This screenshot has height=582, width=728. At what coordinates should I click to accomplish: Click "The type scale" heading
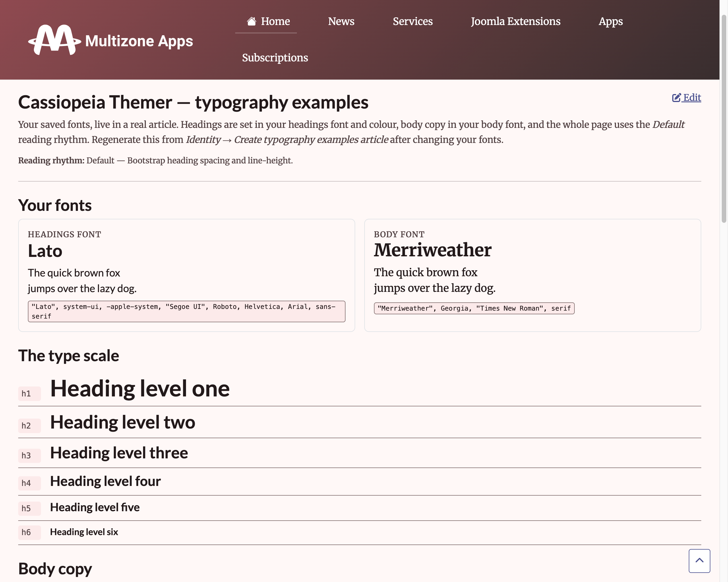coord(69,356)
